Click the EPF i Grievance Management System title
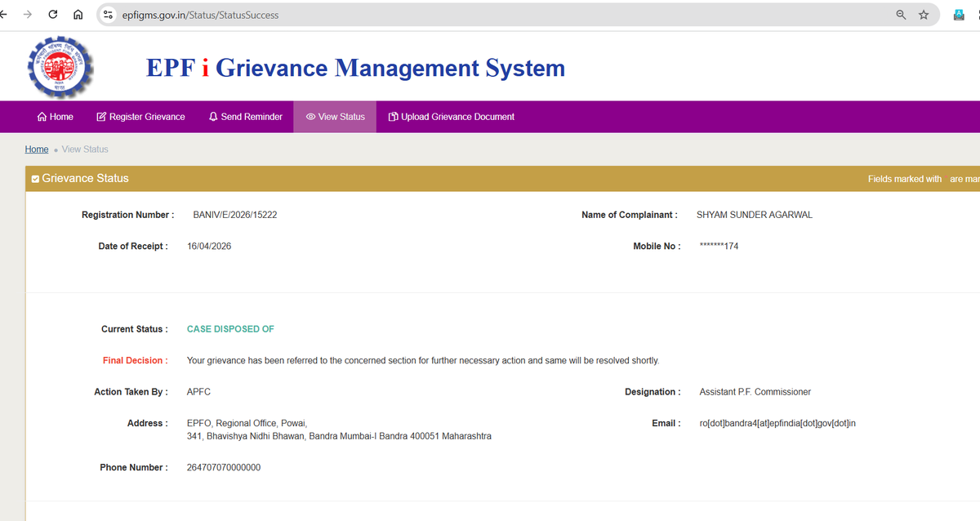 pos(355,68)
